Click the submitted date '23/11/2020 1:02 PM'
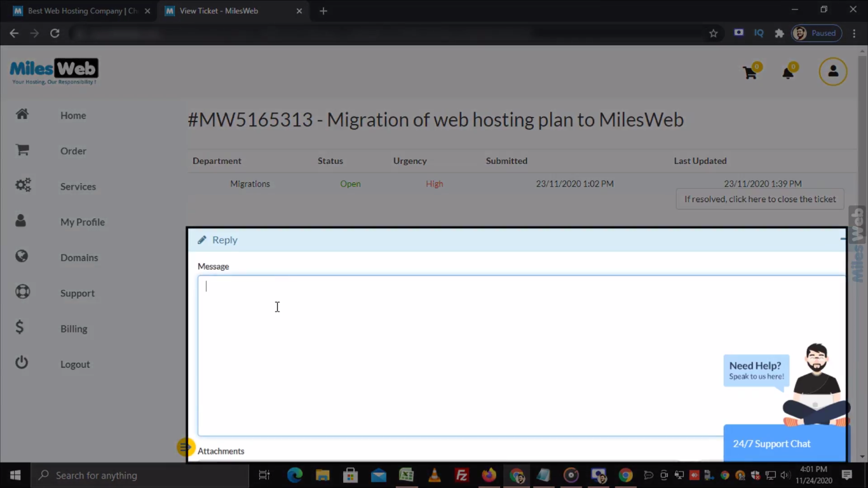Screen dimensions: 868x488 (575, 184)
